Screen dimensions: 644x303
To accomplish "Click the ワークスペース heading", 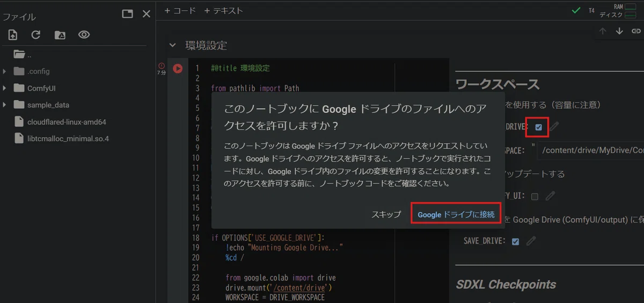I will [497, 84].
